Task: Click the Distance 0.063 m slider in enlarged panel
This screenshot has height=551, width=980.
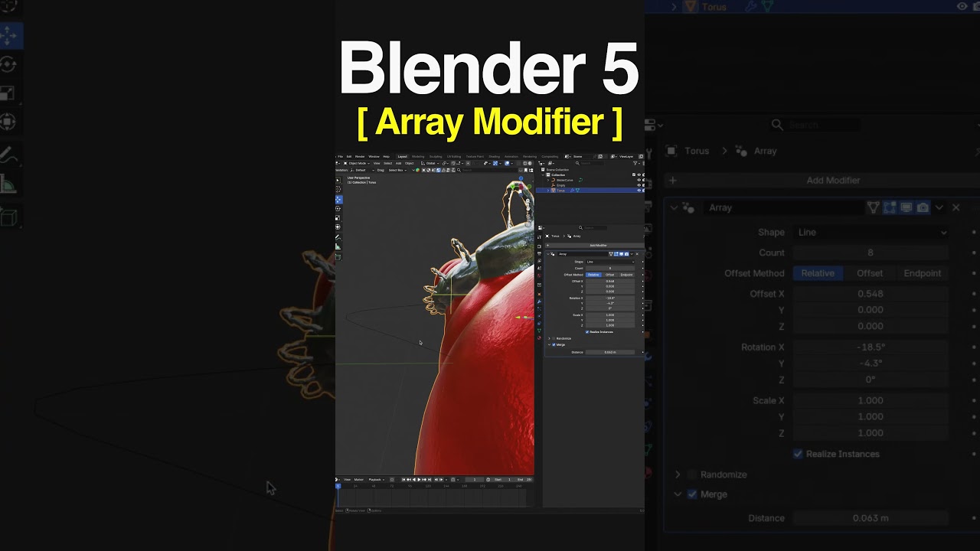Action: pos(871,518)
